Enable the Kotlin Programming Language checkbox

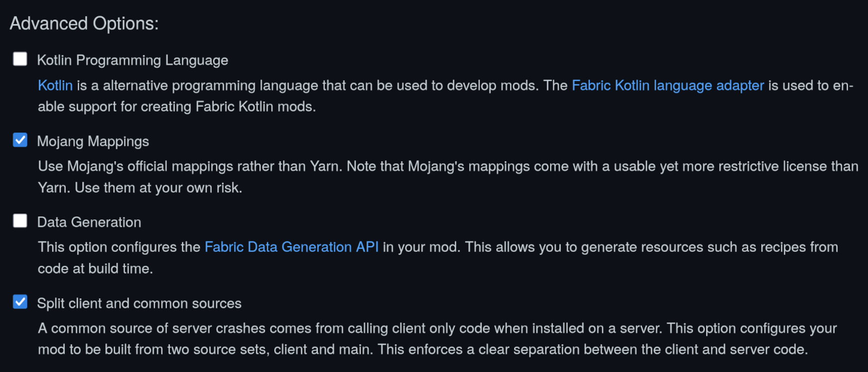click(20, 59)
